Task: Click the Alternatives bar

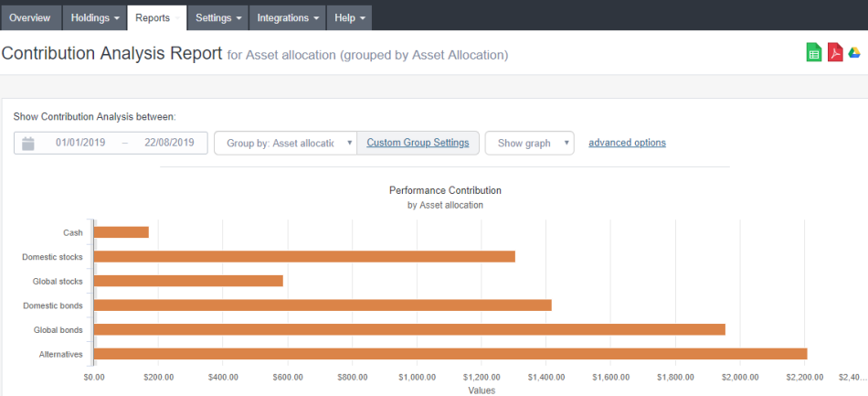Action: click(450, 354)
